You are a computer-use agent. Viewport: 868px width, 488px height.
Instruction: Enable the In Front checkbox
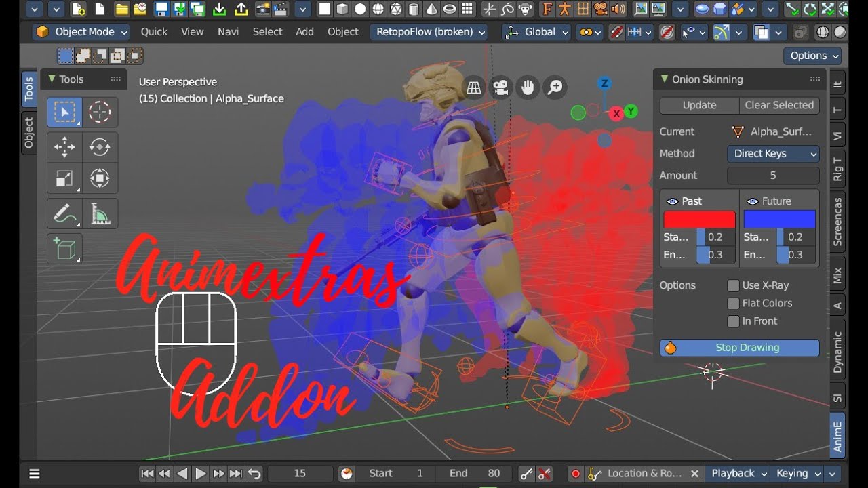[x=733, y=321]
